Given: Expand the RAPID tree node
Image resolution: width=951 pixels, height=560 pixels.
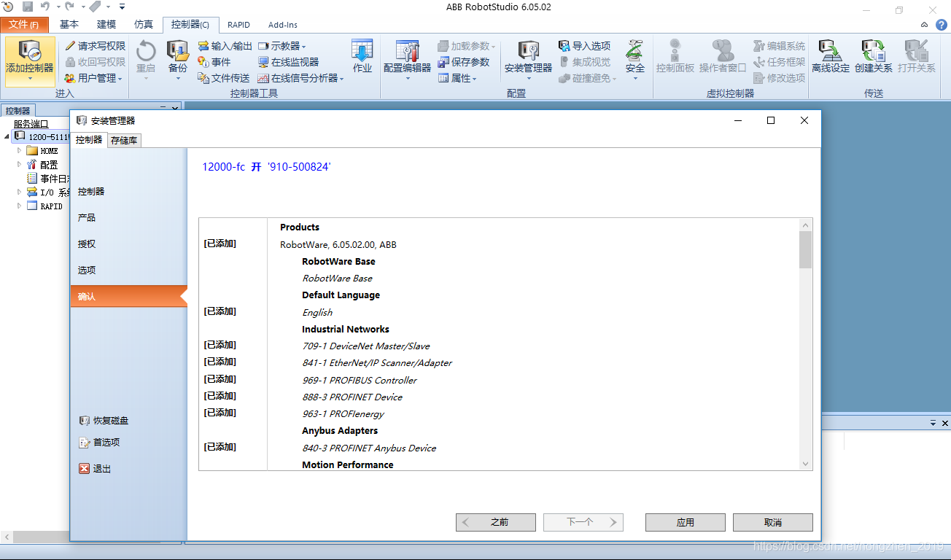Looking at the screenshot, I should (20, 206).
